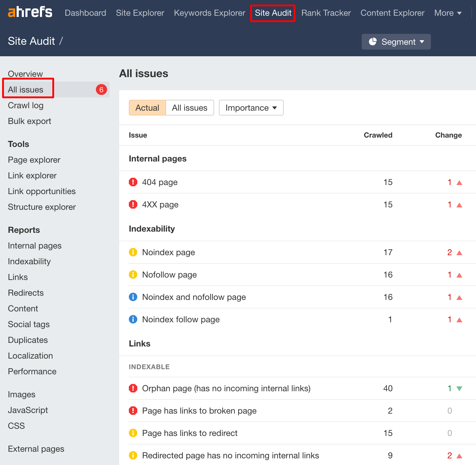Open Content Explorer from the top menu
This screenshot has width=476, height=465.
tap(393, 13)
